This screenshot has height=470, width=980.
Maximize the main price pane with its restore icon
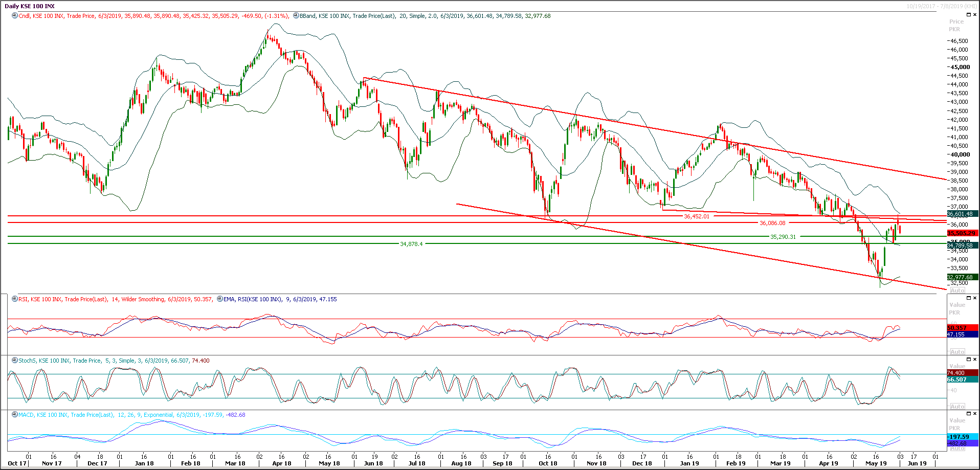tap(969, 14)
